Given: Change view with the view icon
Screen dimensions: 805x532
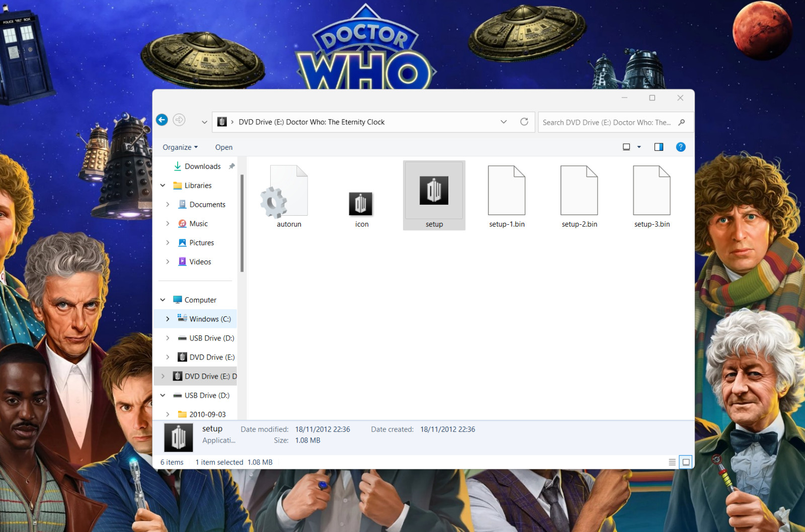Looking at the screenshot, I should (x=626, y=147).
